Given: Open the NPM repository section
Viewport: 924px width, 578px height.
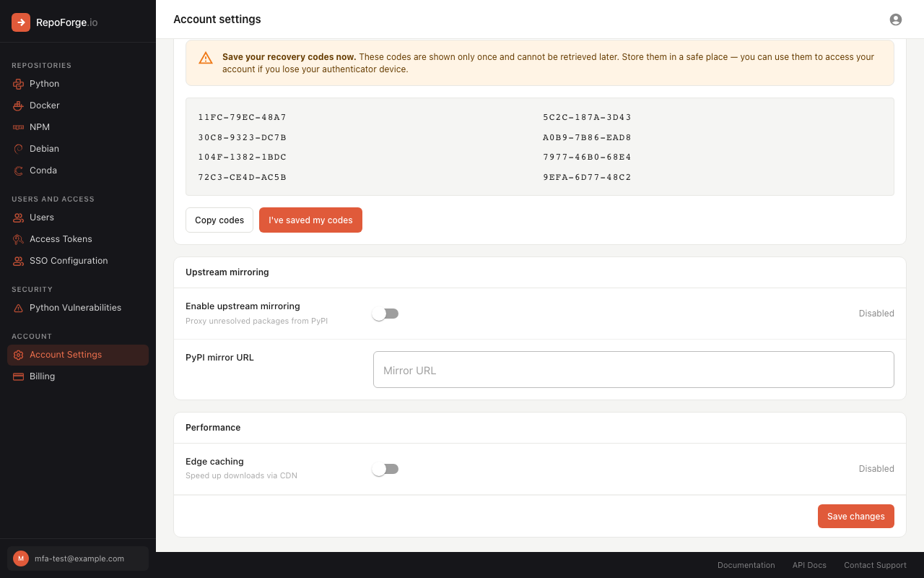Looking at the screenshot, I should pos(40,126).
